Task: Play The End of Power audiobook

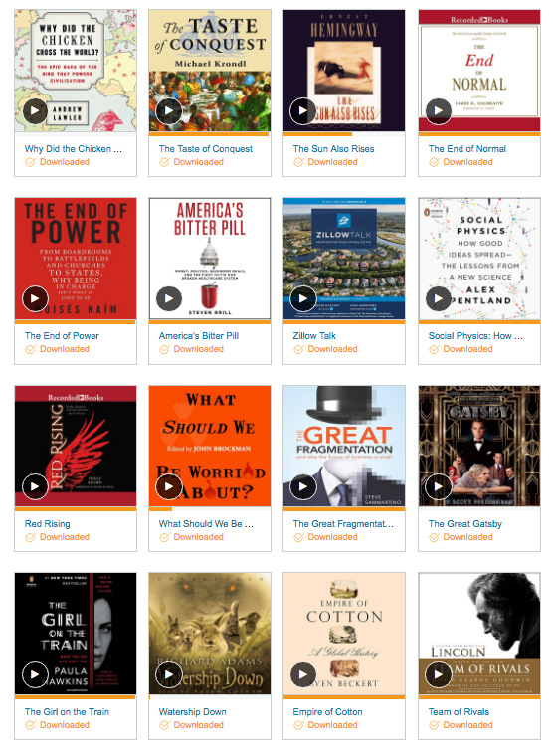Action: 35,299
